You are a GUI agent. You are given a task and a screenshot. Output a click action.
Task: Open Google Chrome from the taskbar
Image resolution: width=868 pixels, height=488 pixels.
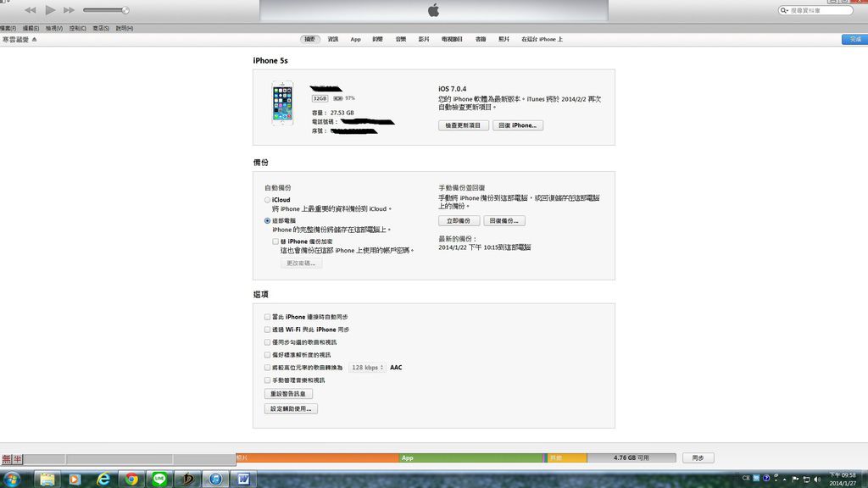pos(131,480)
